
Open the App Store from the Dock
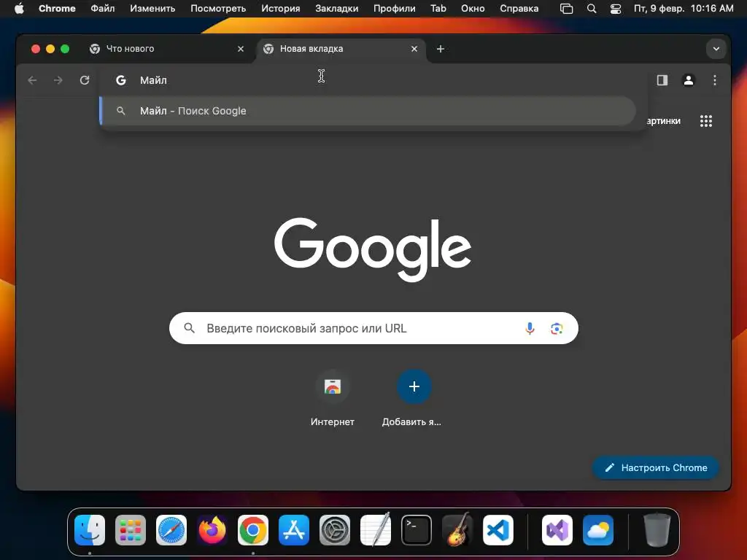pos(294,530)
